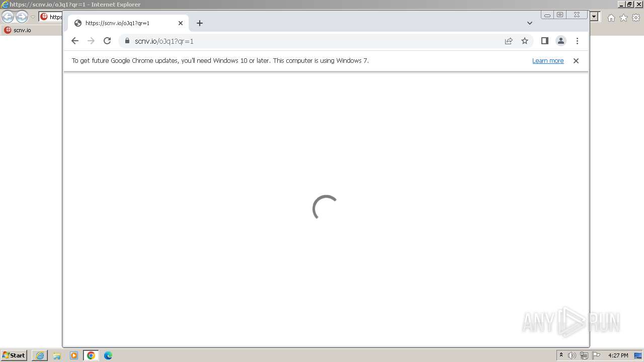Expand Internet Explorer address bar dropdown
Screen dimensions: 644x362
(x=594, y=17)
